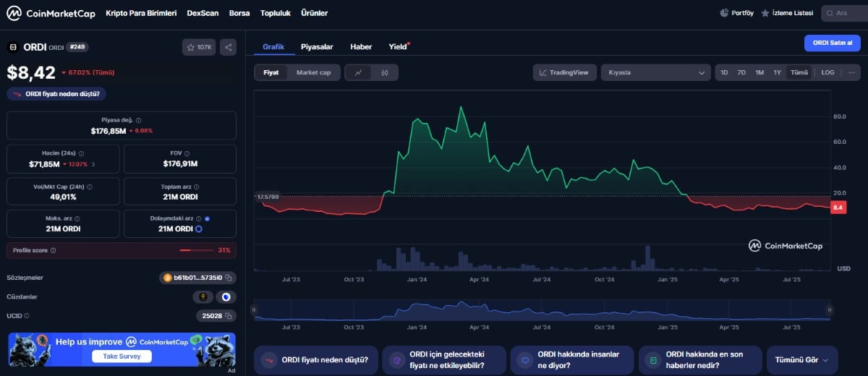Expand the Hacim volume detail chevron
Viewport: 868px width, 376px height.
pyautogui.click(x=93, y=164)
